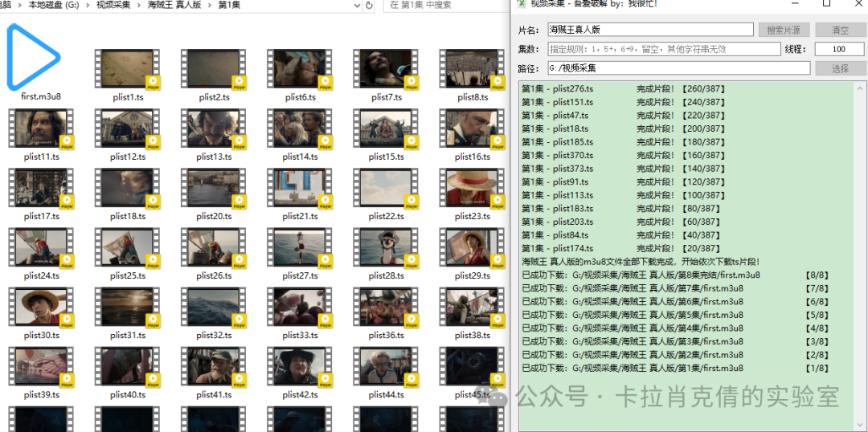This screenshot has width=868, height=432.
Task: Select the plist14.ts video file
Action: pos(300,129)
